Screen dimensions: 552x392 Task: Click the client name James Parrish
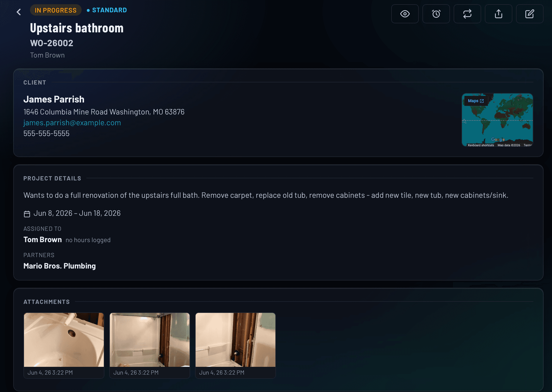tap(54, 99)
